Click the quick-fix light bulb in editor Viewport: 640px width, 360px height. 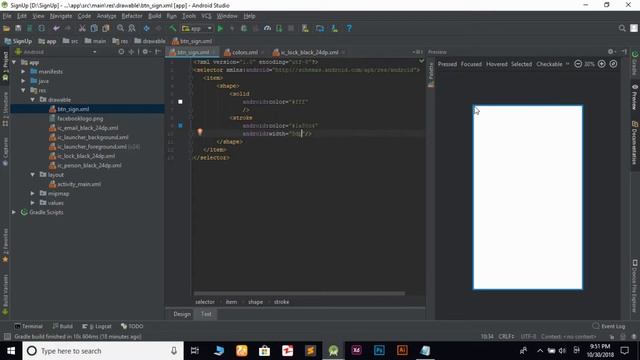(x=200, y=132)
